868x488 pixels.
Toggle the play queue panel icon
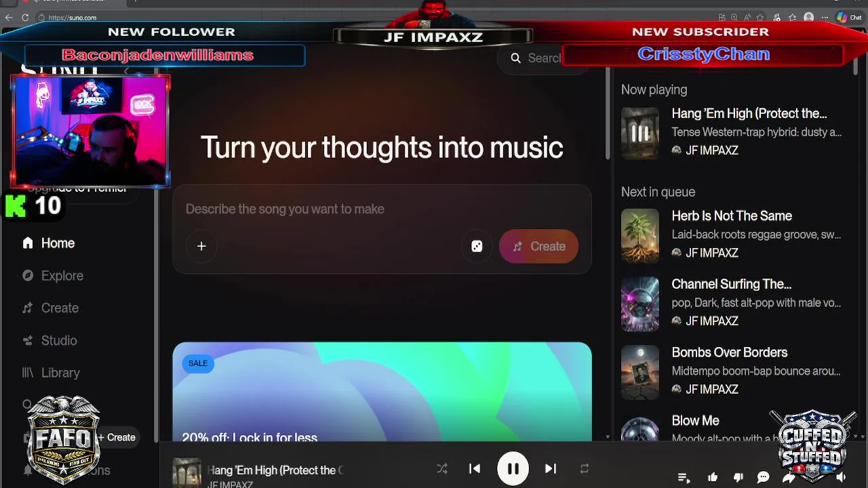(x=684, y=478)
